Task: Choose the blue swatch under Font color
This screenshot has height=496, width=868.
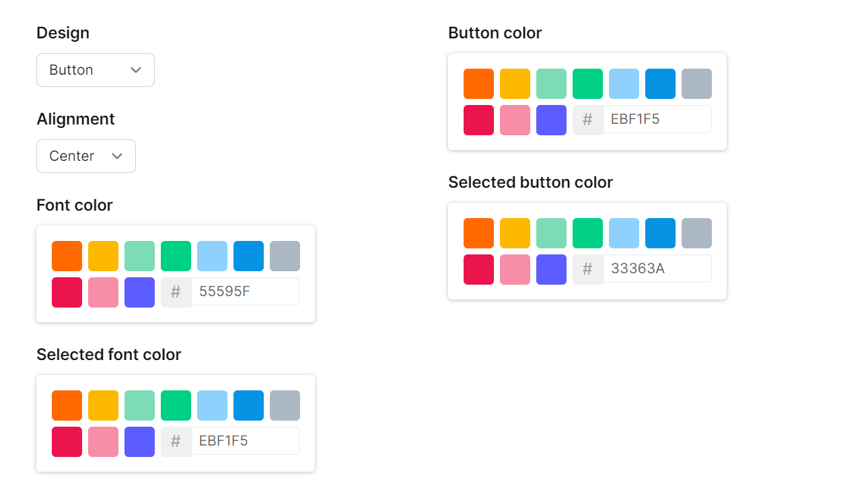Action: (248, 256)
